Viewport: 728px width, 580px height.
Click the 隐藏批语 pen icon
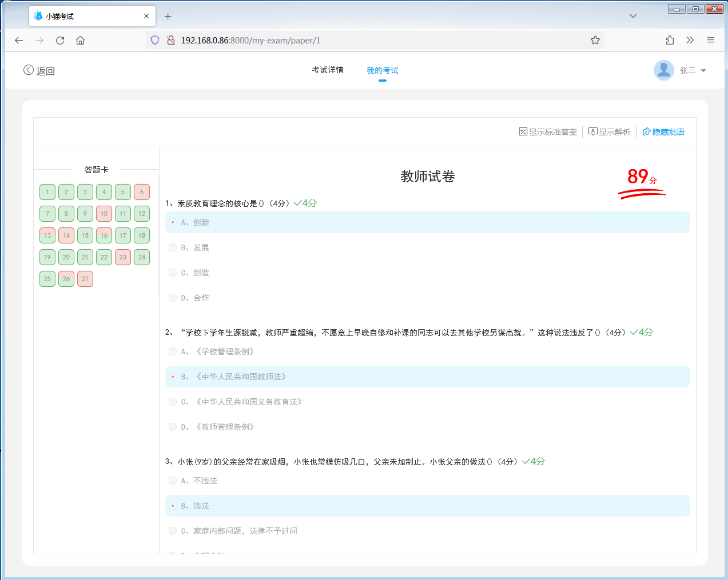tap(646, 131)
